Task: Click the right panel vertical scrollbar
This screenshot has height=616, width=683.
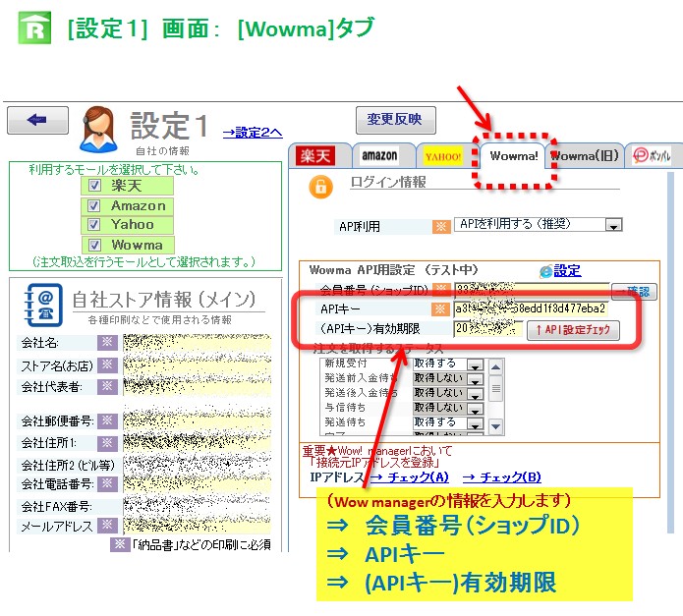Action: coord(670,353)
